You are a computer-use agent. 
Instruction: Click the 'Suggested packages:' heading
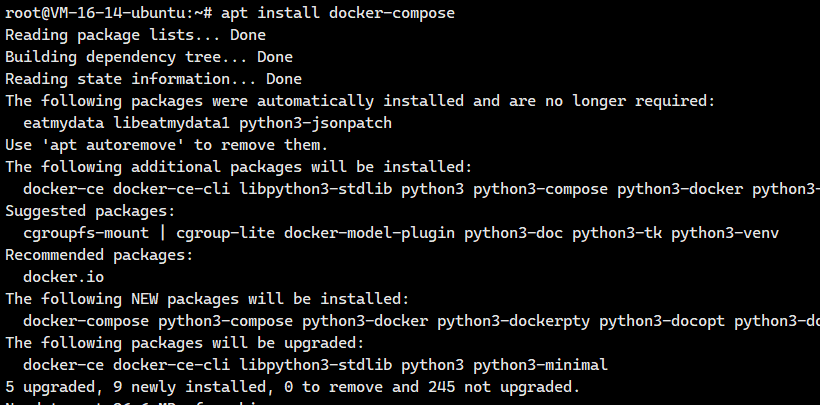(x=90, y=211)
